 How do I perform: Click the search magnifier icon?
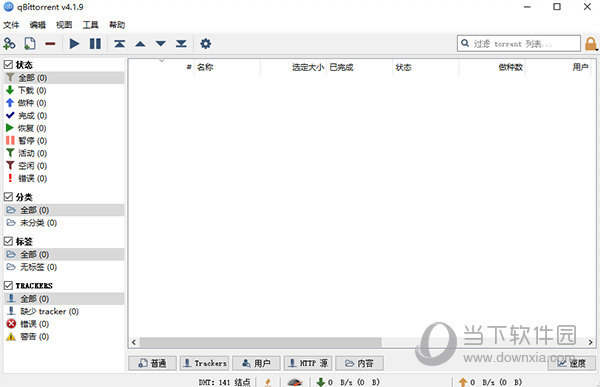click(x=465, y=43)
